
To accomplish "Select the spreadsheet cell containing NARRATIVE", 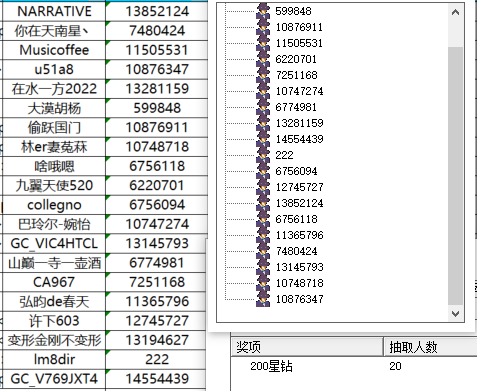I will click(54, 11).
